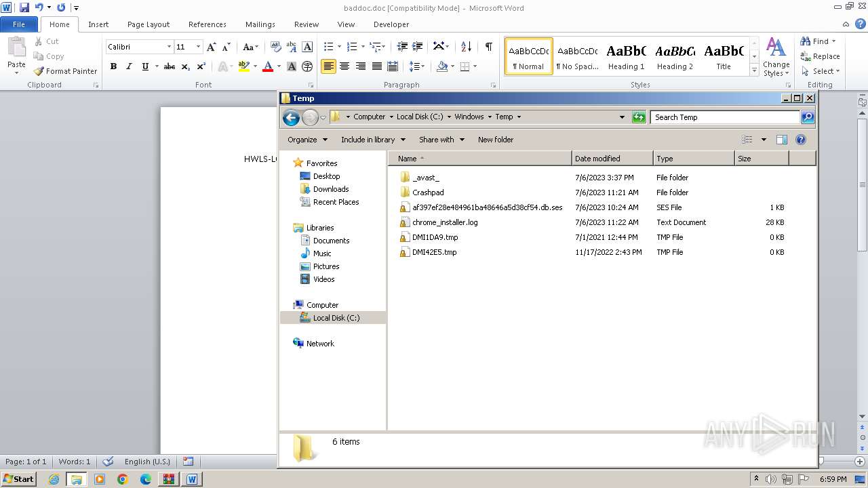Switch to the Developer tab
This screenshot has height=488, width=868.
point(391,24)
